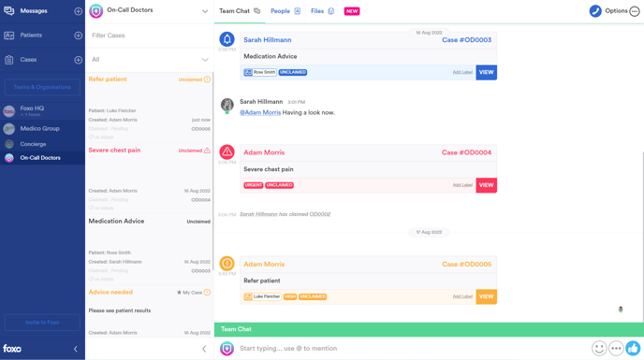644x360 pixels.
Task: Expand the On-Call Doctors header dropdown
Action: (205, 11)
